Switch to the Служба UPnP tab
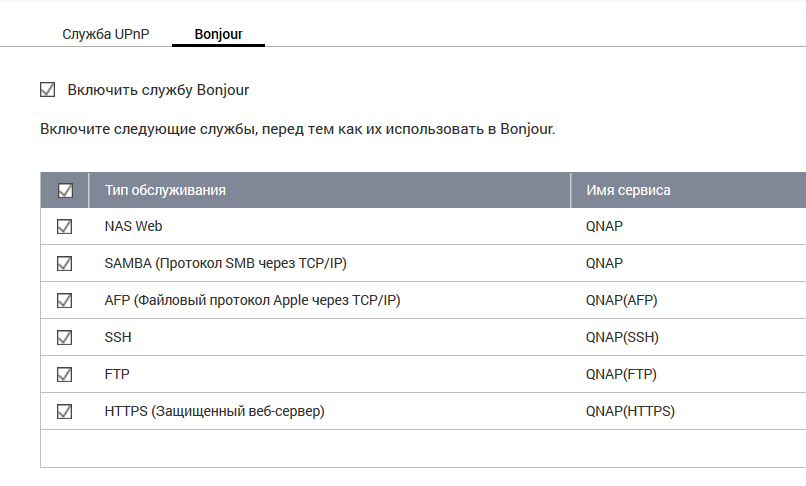This screenshot has height=486, width=806. pyautogui.click(x=106, y=33)
